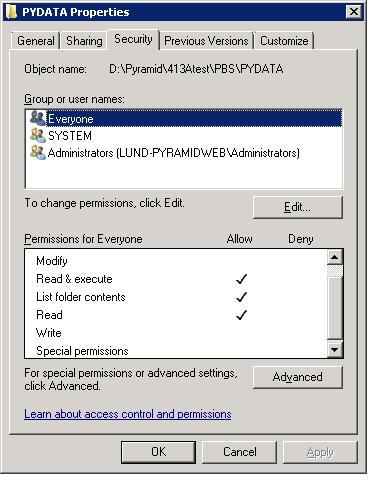Click the permissions list scroll-up arrow

(x=335, y=257)
